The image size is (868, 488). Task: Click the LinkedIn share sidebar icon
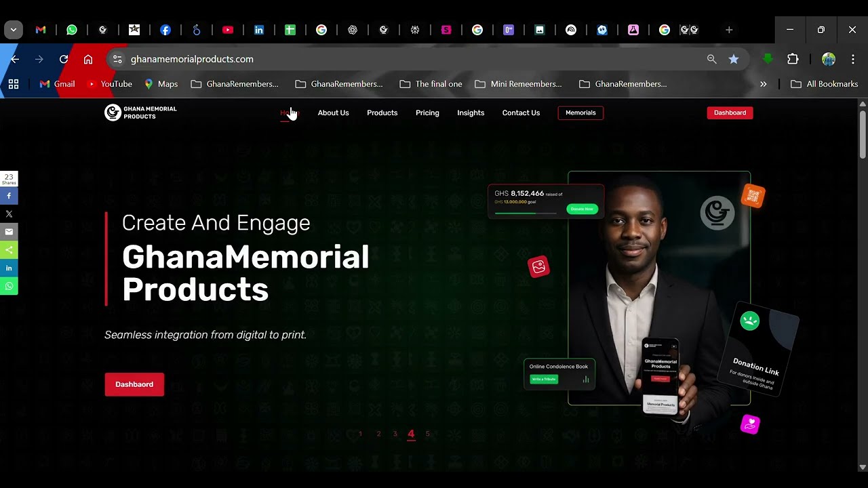[9, 268]
